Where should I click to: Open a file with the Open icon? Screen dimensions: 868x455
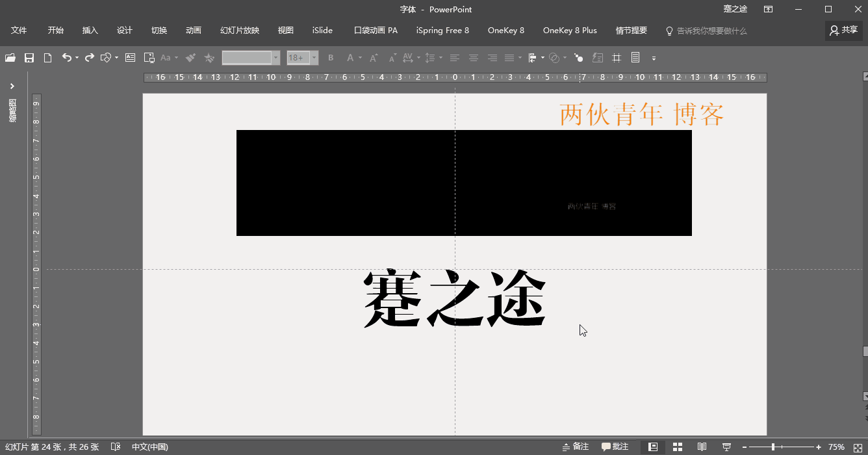tap(9, 57)
